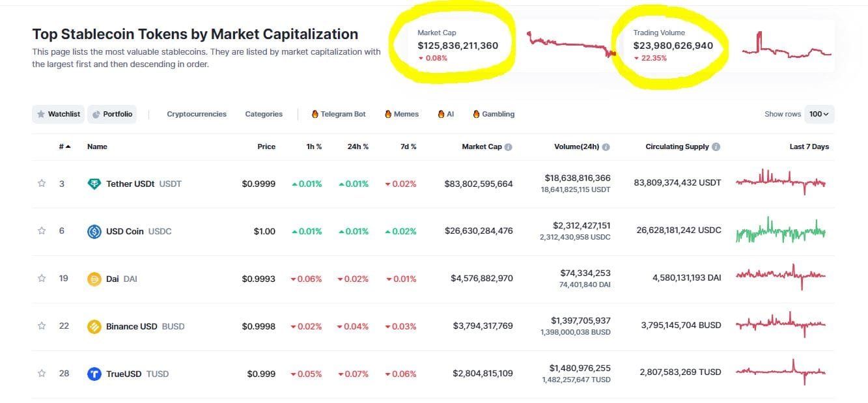Open the Categories section

click(264, 113)
